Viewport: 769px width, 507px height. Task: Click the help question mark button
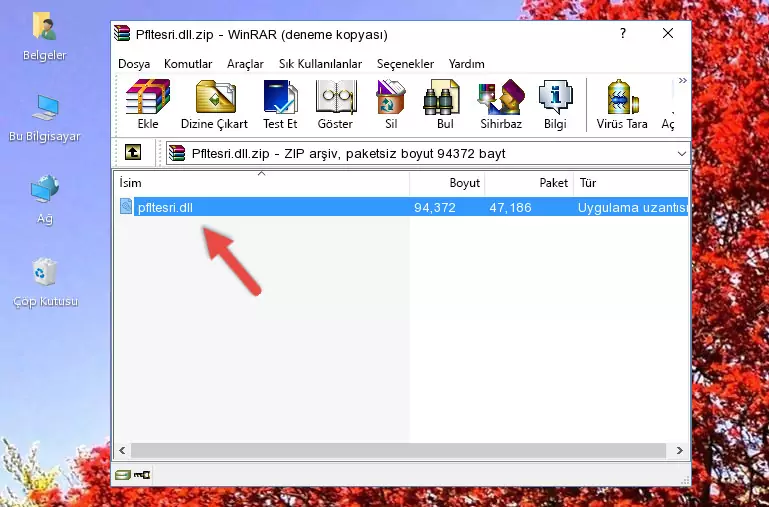pyautogui.click(x=622, y=33)
